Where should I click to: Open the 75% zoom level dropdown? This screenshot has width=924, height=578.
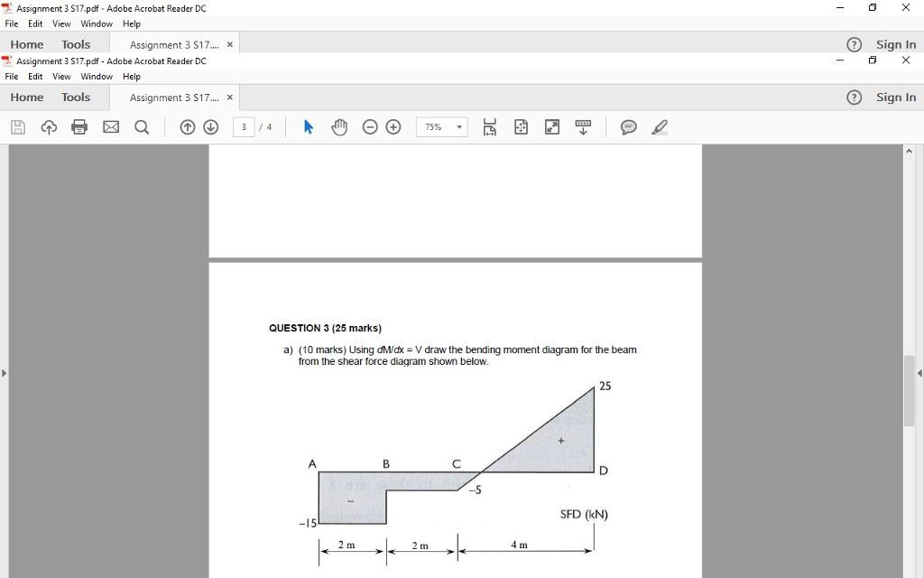pyautogui.click(x=441, y=126)
